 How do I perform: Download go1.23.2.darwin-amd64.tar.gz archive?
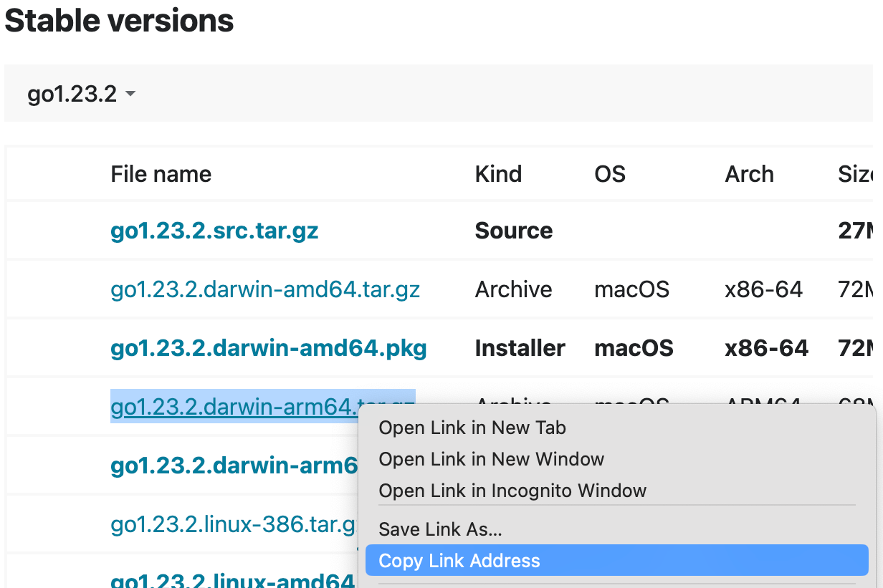tap(265, 289)
